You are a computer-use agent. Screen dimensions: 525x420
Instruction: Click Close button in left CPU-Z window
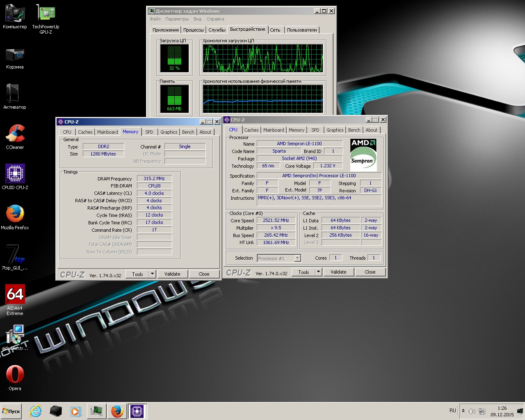204,274
